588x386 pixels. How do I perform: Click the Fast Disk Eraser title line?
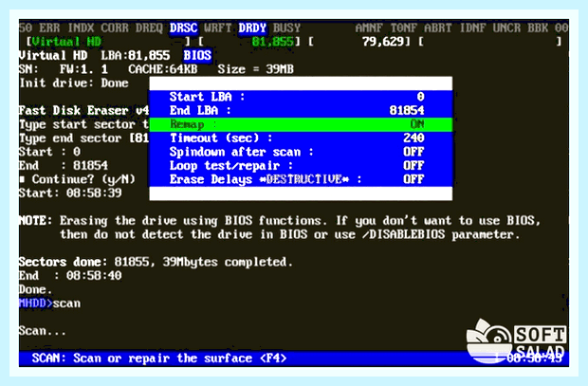[x=84, y=111]
